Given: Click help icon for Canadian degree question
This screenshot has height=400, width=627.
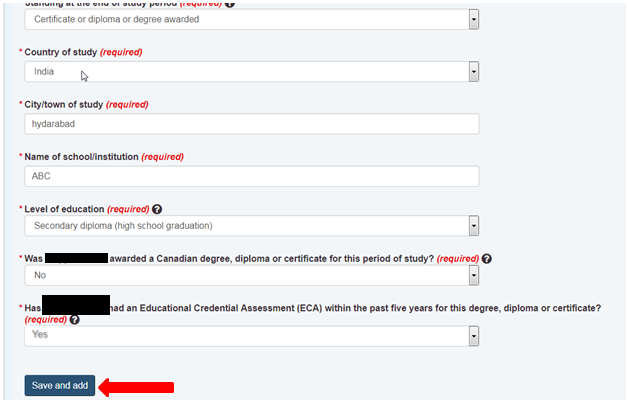Looking at the screenshot, I should tap(486, 259).
